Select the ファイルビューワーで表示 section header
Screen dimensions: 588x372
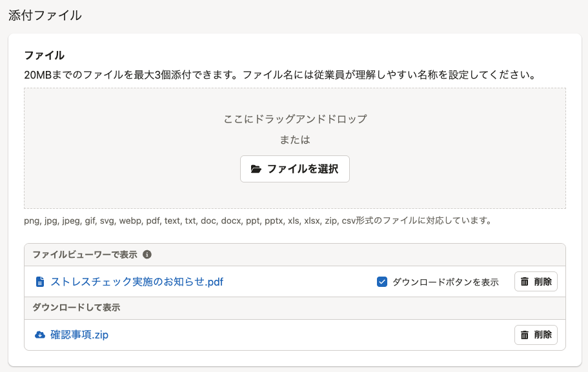(85, 255)
